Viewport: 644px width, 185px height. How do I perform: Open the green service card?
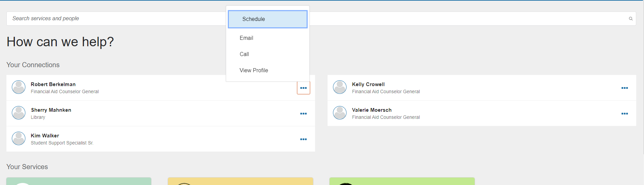coord(79,181)
